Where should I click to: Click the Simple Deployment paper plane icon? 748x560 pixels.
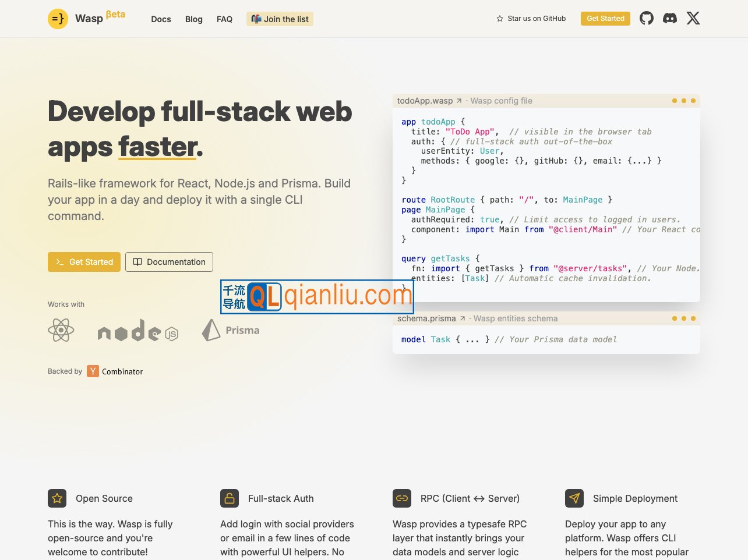coord(574,498)
